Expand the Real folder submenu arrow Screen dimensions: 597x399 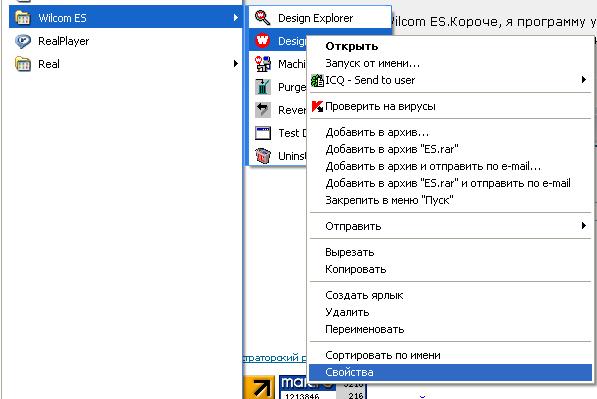[x=236, y=64]
